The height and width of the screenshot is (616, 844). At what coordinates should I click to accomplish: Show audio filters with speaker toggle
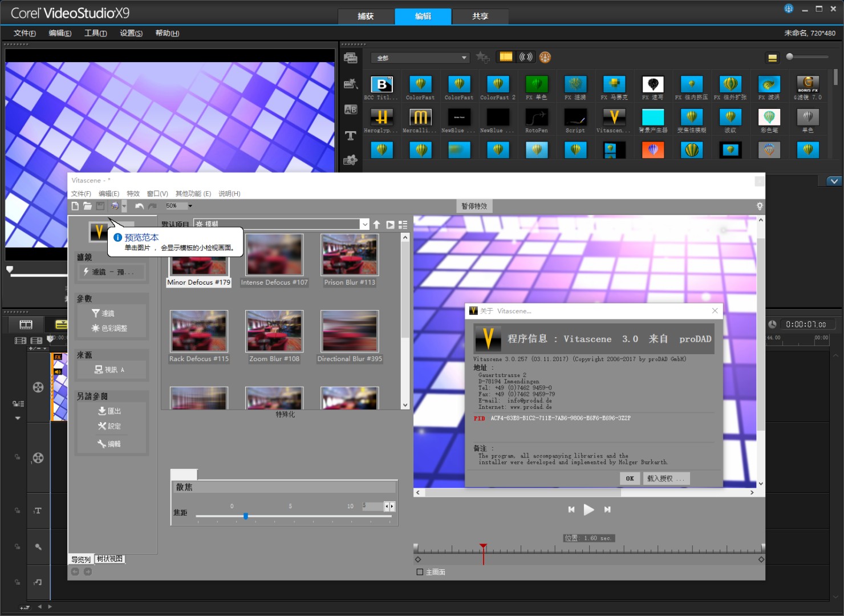click(526, 56)
